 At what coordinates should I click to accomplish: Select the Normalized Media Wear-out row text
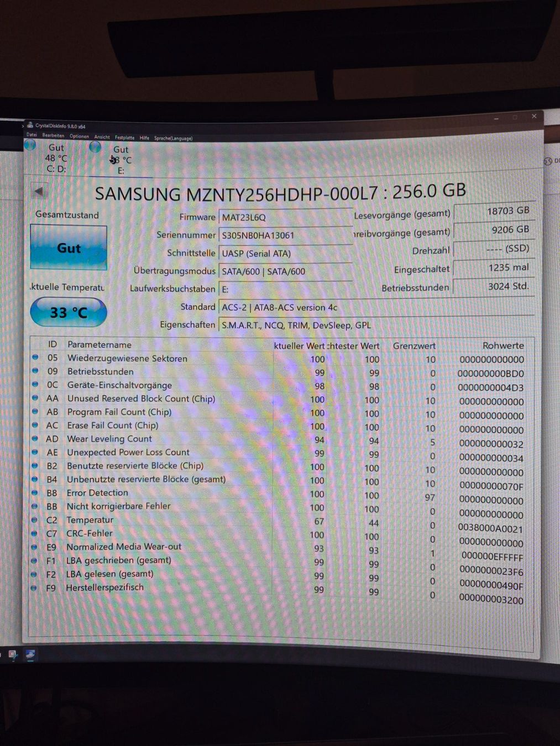[x=124, y=547]
